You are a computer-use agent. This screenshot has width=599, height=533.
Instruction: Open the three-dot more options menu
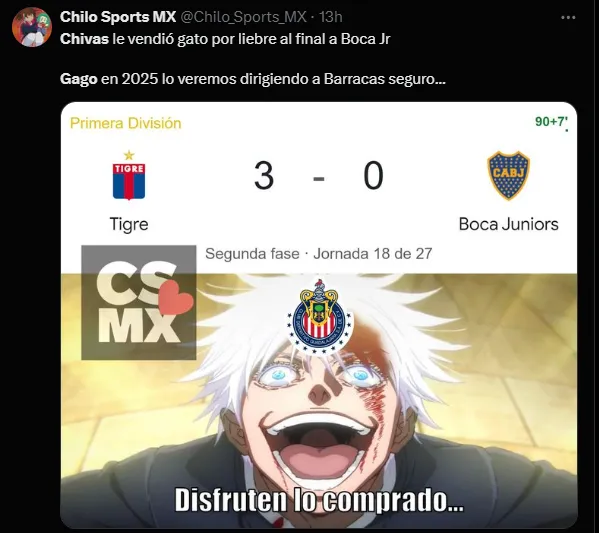coord(568,18)
